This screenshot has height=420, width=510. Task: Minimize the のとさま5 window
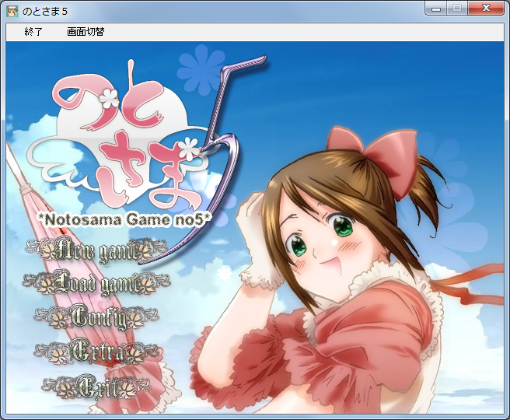[x=436, y=9]
